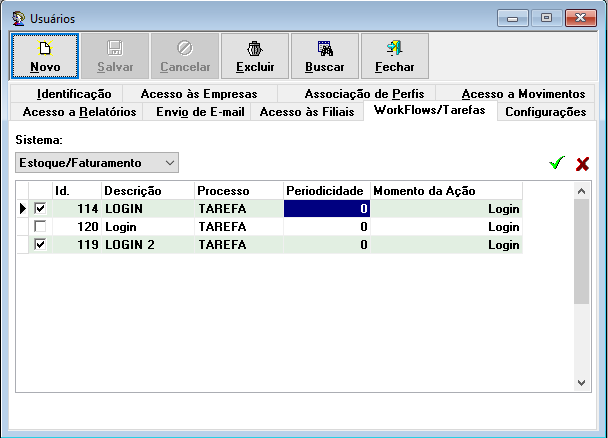Open the Acesso a Relatórios tab
The width and height of the screenshot is (608, 438).
pos(72,112)
